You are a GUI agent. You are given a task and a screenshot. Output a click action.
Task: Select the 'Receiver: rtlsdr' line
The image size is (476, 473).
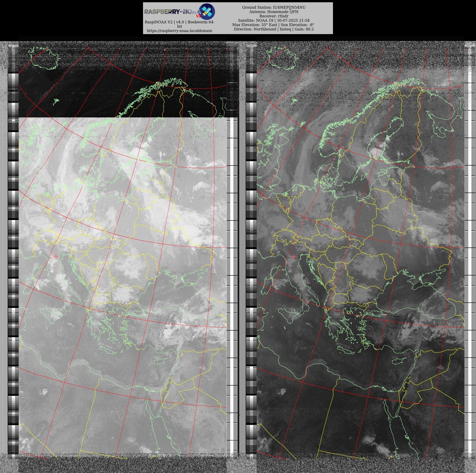(274, 16)
